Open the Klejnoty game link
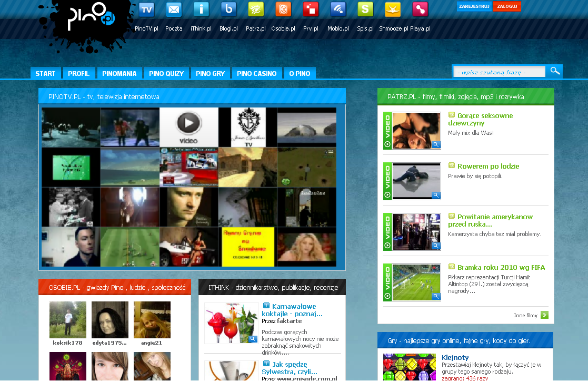The image size is (588, 381). 455,357
